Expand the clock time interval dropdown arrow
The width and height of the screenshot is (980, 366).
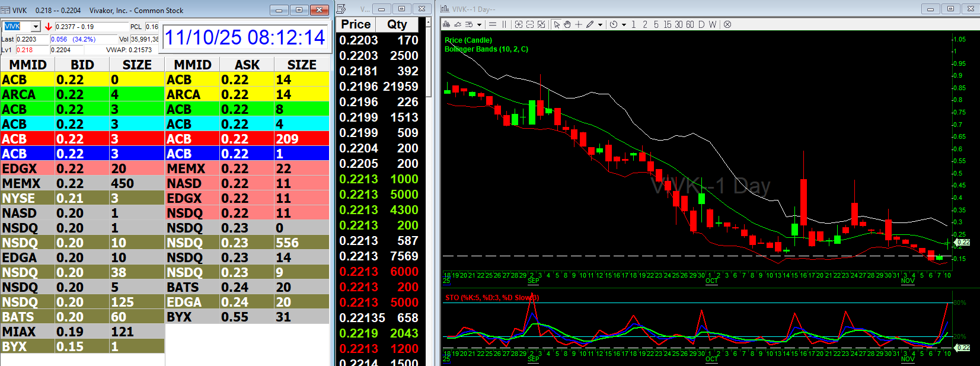(x=624, y=25)
